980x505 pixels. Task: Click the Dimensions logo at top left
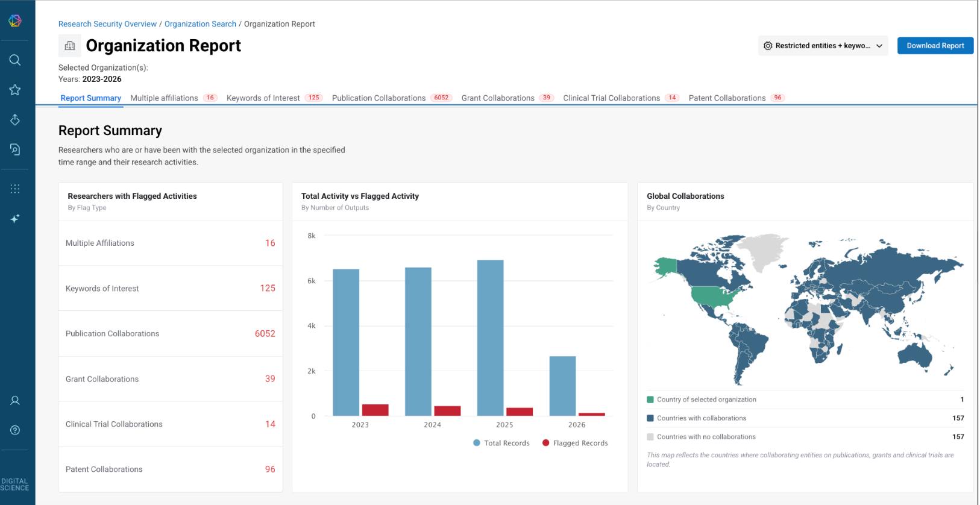pyautogui.click(x=15, y=20)
